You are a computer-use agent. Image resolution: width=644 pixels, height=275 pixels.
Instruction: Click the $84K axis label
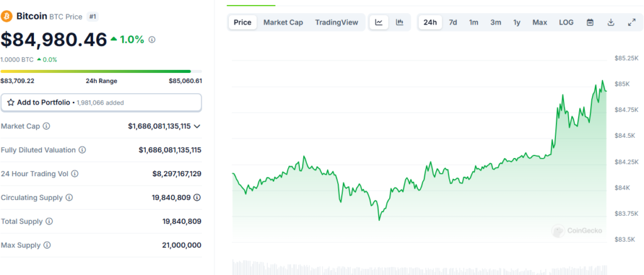click(622, 188)
